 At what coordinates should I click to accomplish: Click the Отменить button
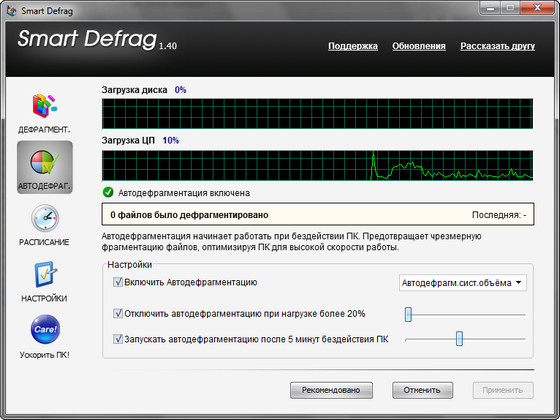point(422,390)
